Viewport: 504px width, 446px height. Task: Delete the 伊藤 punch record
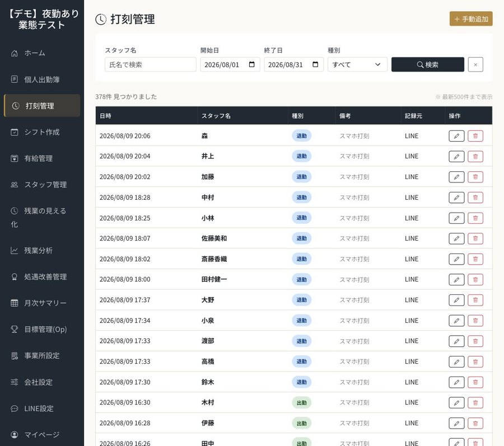(x=475, y=423)
